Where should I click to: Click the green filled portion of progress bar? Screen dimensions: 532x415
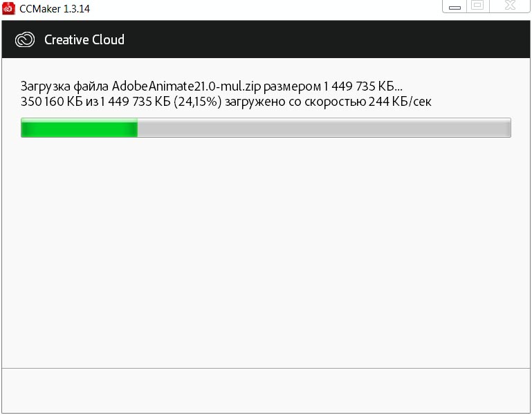click(80, 127)
